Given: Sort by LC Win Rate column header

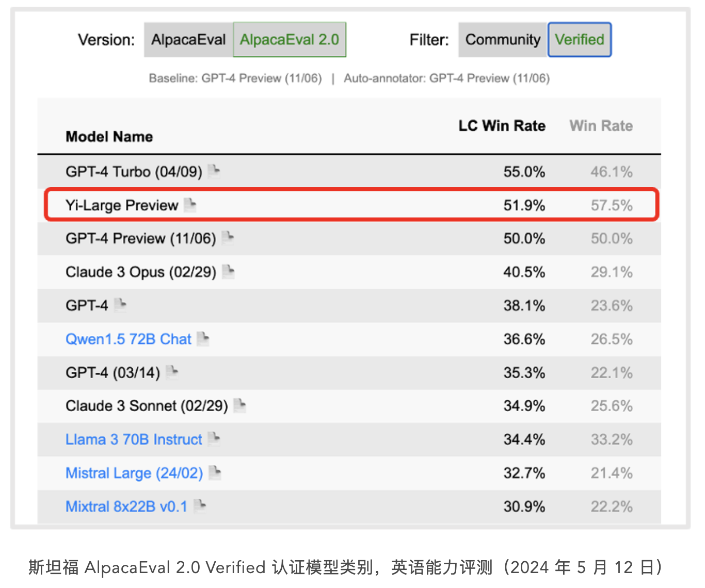Looking at the screenshot, I should tap(502, 126).
